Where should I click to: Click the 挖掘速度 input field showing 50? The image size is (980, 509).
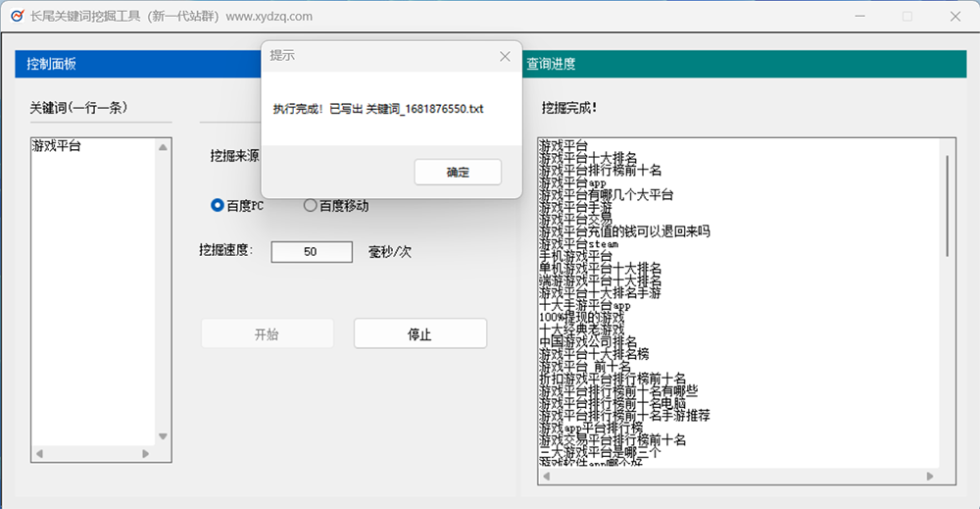312,252
